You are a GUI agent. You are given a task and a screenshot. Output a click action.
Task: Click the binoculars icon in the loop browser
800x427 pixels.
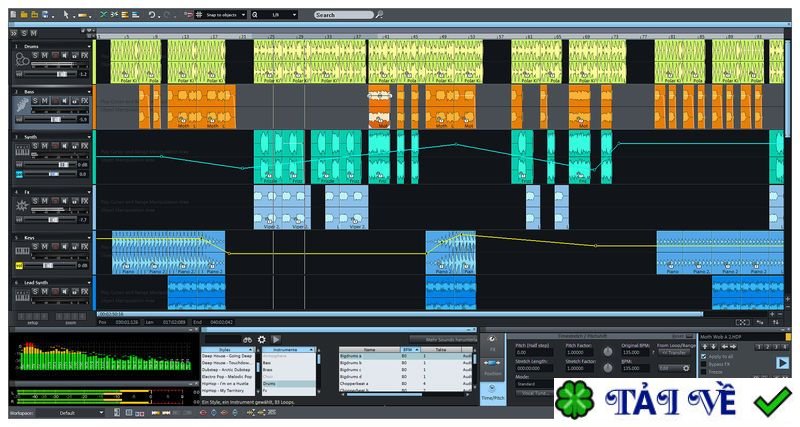click(247, 340)
